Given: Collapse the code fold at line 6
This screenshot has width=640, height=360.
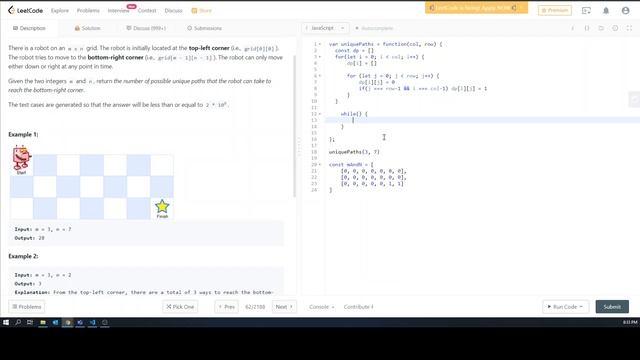Looking at the screenshot, I should pos(320,76).
